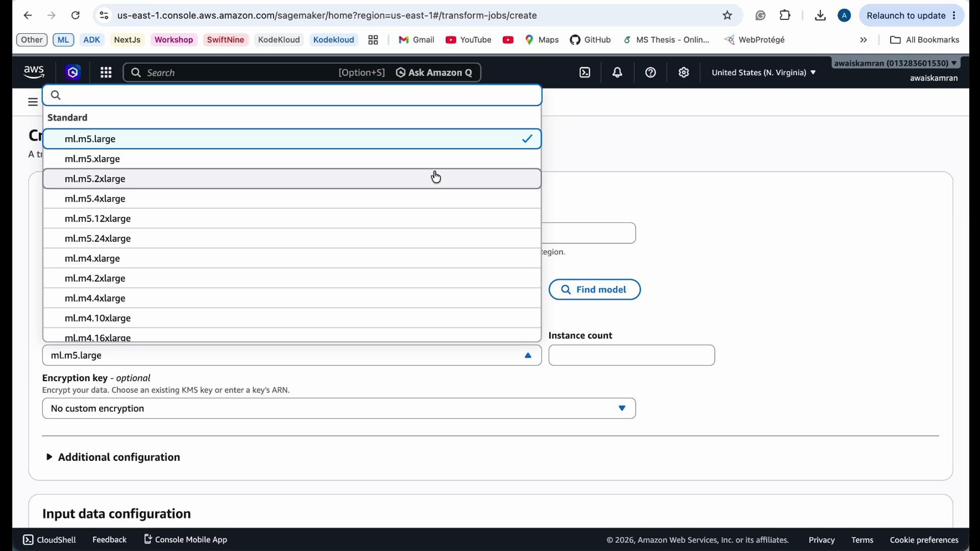This screenshot has height=551, width=980.
Task: Open the AWS services grid menu
Action: pyautogui.click(x=106, y=73)
